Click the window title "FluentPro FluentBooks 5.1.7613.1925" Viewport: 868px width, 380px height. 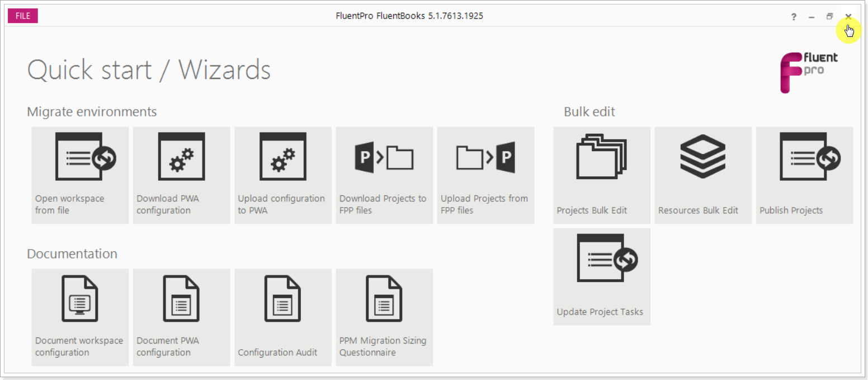pyautogui.click(x=409, y=16)
